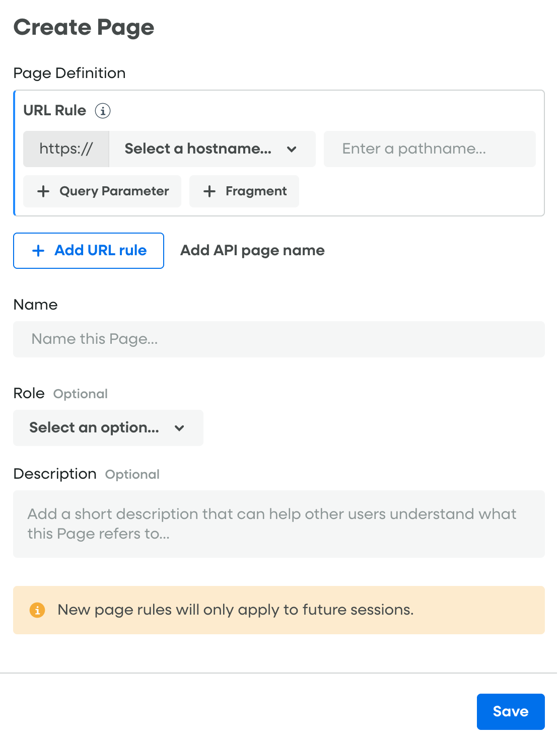Click the future sessions warning banner text
The width and height of the screenshot is (560, 743).
pos(235,610)
